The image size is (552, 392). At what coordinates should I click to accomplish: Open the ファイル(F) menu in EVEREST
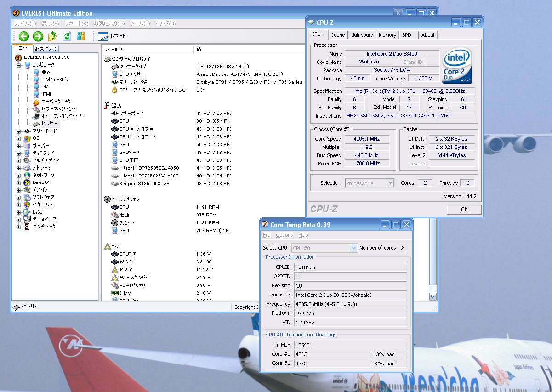click(x=25, y=23)
